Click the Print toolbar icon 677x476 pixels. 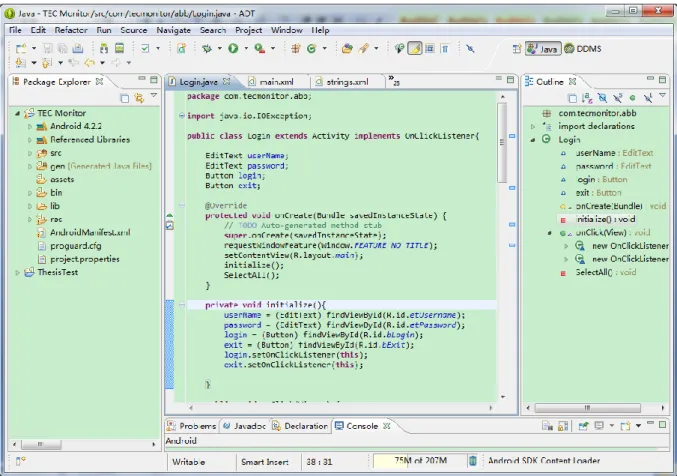click(78, 48)
